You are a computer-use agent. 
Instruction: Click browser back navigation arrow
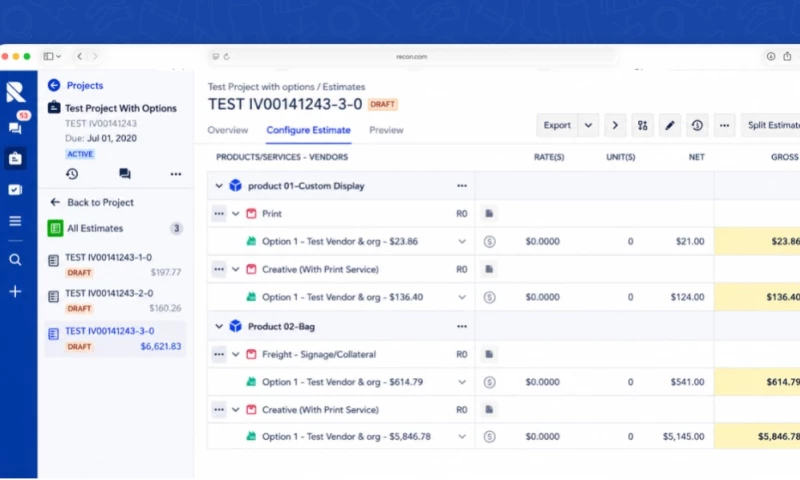click(80, 56)
